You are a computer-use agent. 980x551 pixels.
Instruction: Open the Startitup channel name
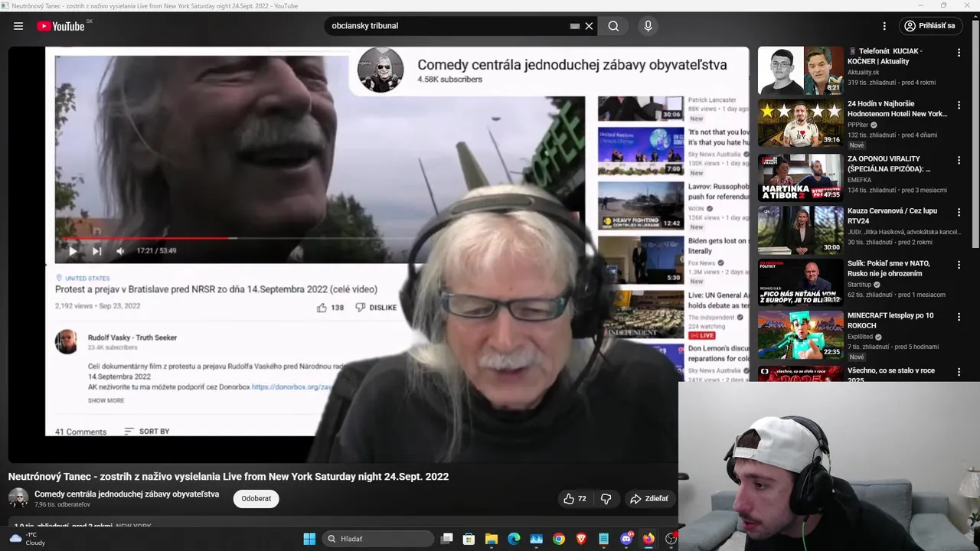[861, 285]
